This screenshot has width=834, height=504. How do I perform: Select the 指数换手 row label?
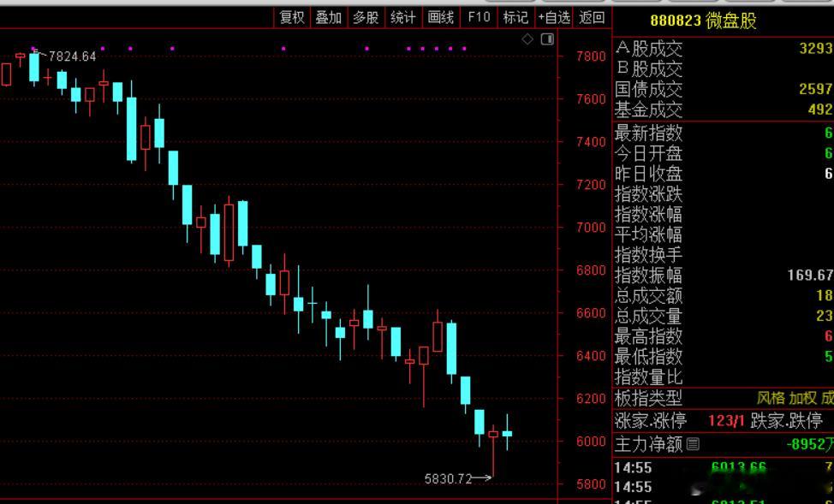point(648,255)
